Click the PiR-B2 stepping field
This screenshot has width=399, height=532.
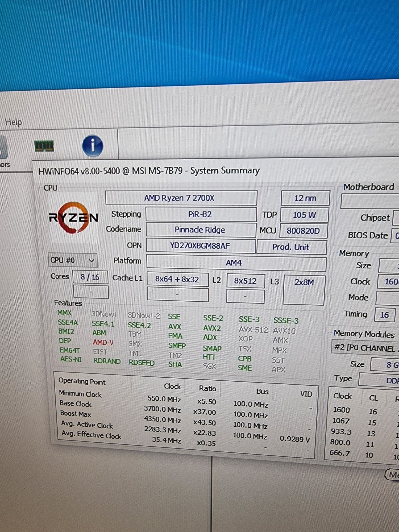pos(201,214)
